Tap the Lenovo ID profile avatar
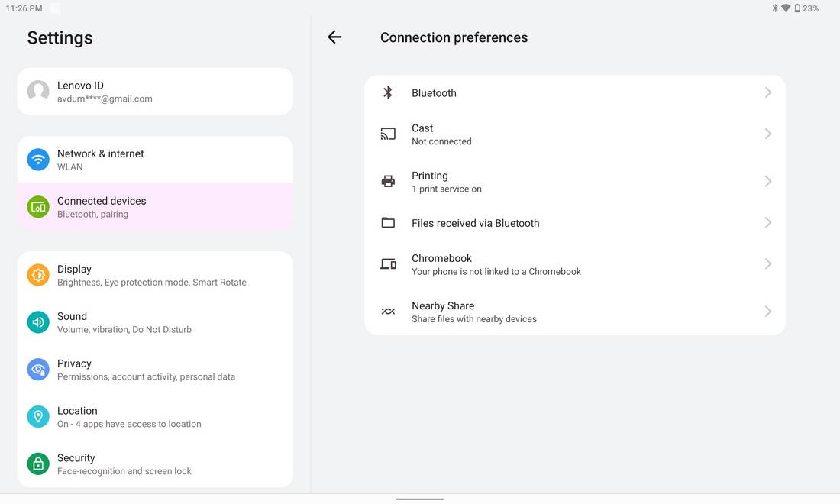The width and height of the screenshot is (840, 504). [38, 91]
